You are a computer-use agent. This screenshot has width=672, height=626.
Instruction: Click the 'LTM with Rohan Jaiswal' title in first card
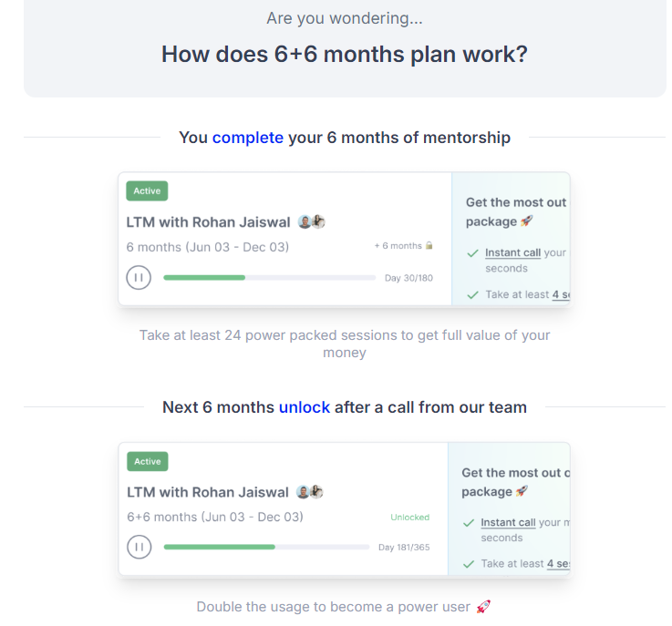pyautogui.click(x=208, y=221)
